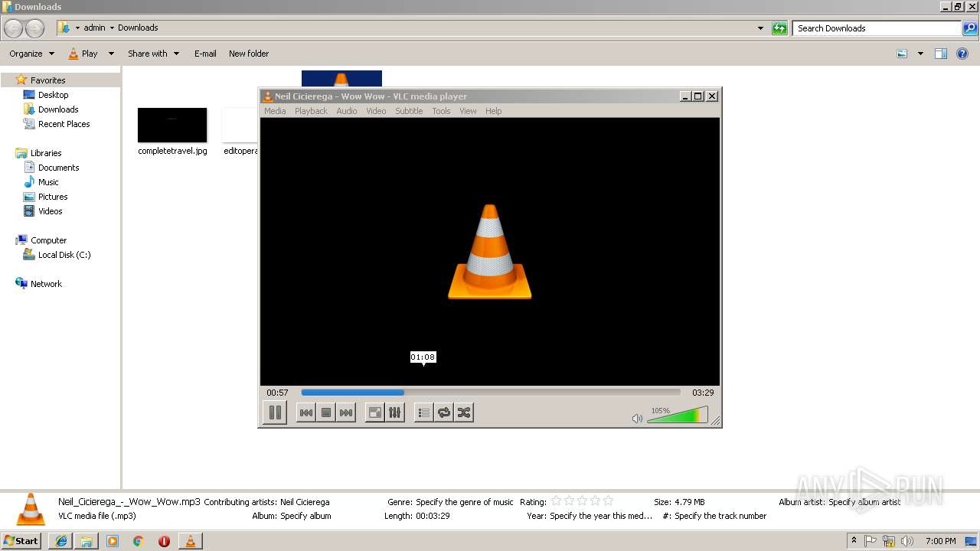The width and height of the screenshot is (980, 551).
Task: Click Specify the genre of music
Action: click(465, 502)
